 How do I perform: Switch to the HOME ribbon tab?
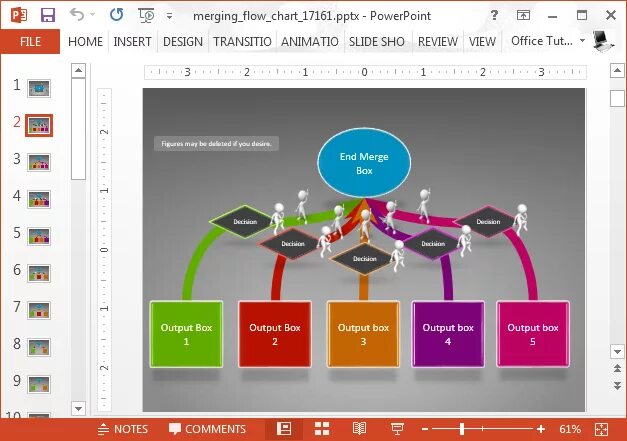pos(85,42)
